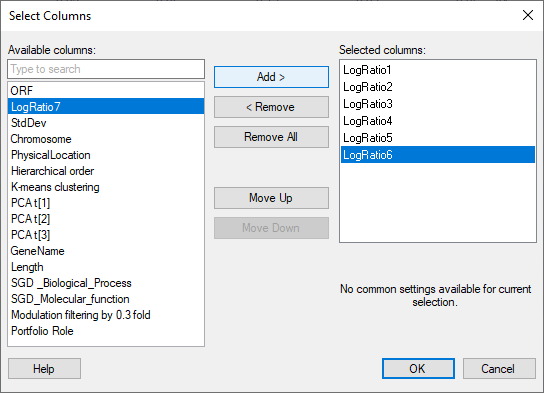The image size is (544, 393).
Task: Select LogRatio5 in selected columns
Action: 438,138
